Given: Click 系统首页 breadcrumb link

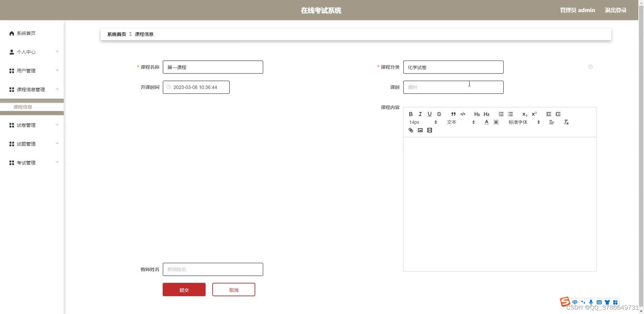Looking at the screenshot, I should tap(116, 34).
